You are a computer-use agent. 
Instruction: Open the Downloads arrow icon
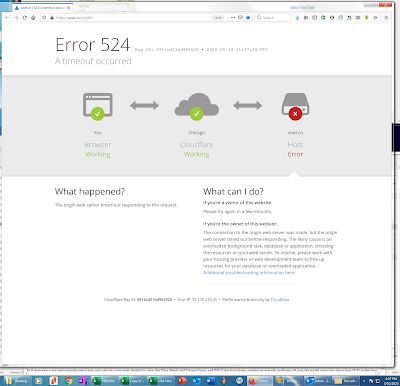pos(297,18)
